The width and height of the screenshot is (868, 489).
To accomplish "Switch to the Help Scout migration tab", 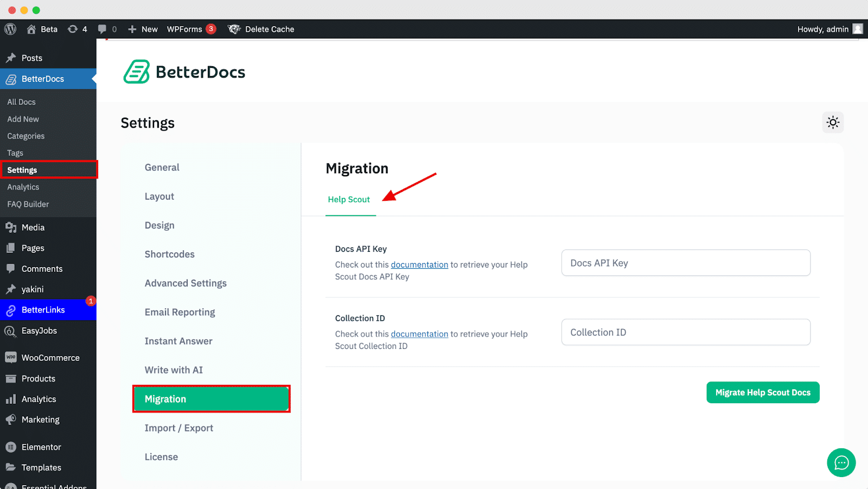I will tap(349, 199).
